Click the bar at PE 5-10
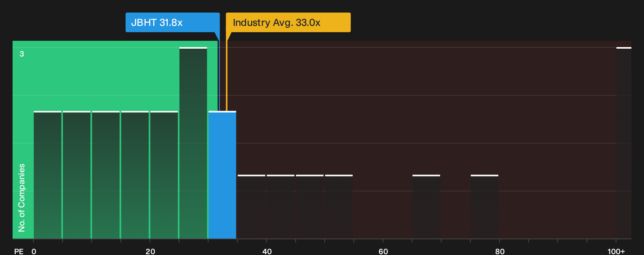 (77, 175)
